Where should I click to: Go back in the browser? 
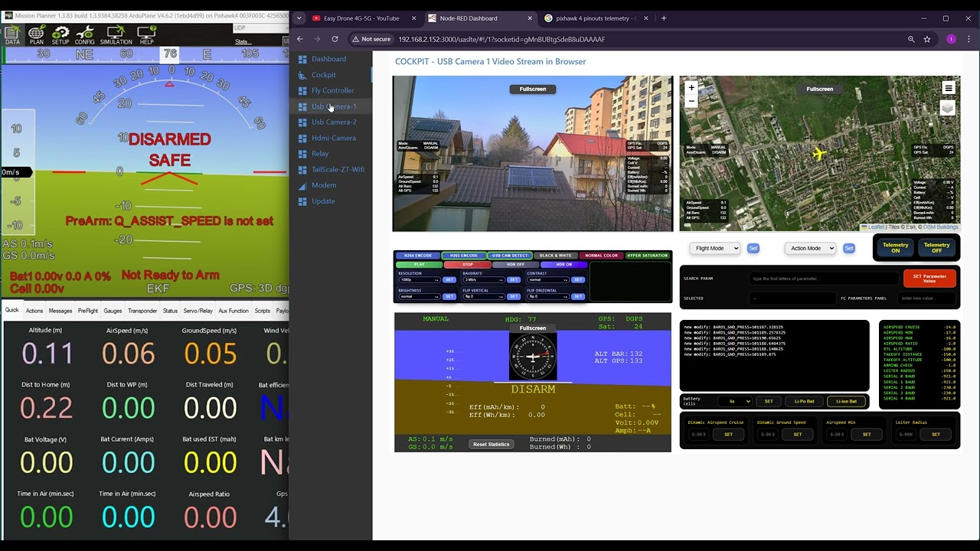tap(300, 39)
